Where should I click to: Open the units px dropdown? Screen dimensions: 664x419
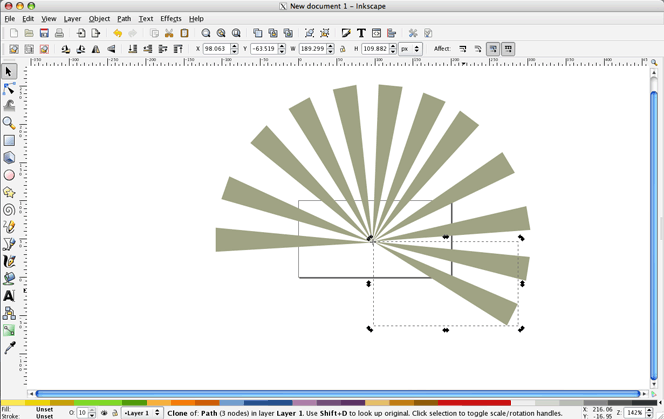click(410, 49)
